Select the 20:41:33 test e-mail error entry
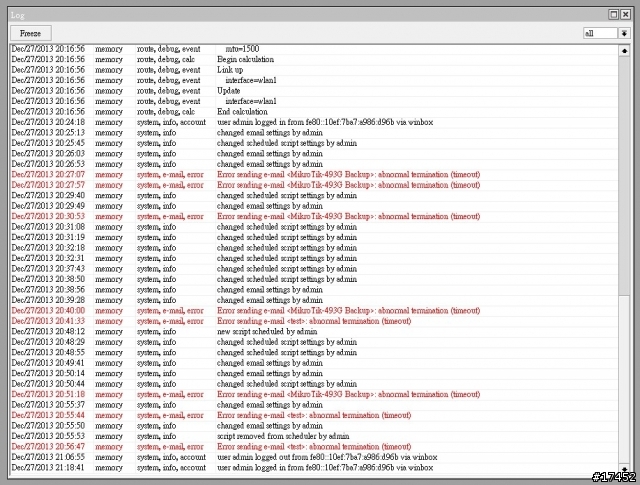Viewport: 640px width, 485px height. pos(314,321)
